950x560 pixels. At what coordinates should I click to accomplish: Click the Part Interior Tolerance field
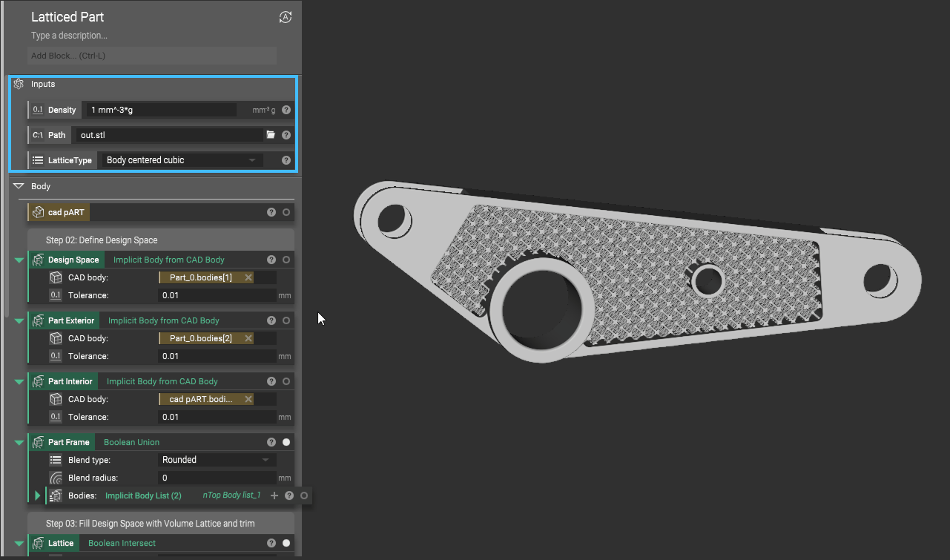217,417
